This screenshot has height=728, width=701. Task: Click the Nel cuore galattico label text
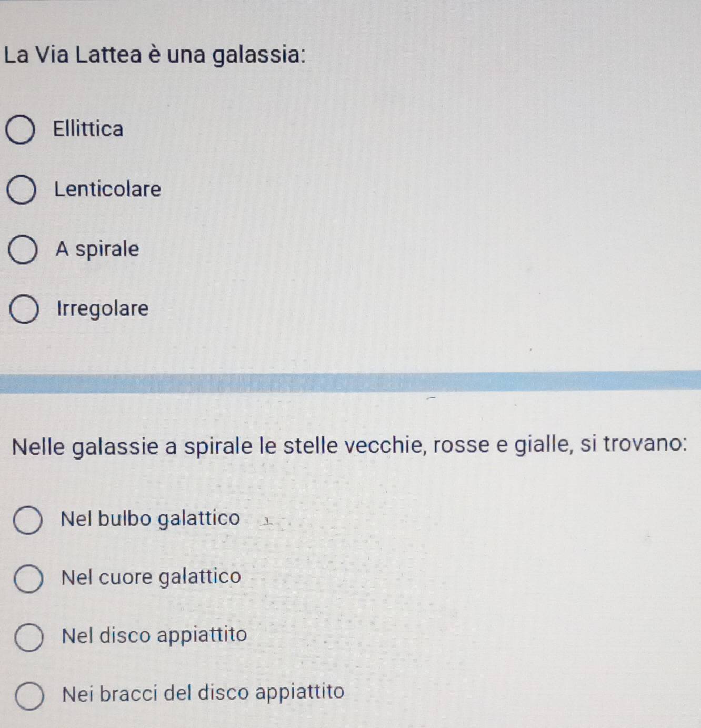point(152,577)
